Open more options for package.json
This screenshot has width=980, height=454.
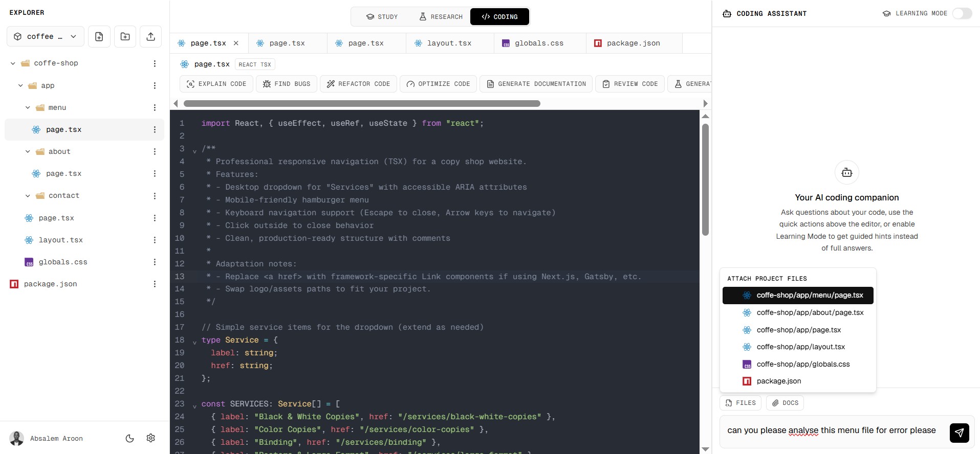point(155,284)
